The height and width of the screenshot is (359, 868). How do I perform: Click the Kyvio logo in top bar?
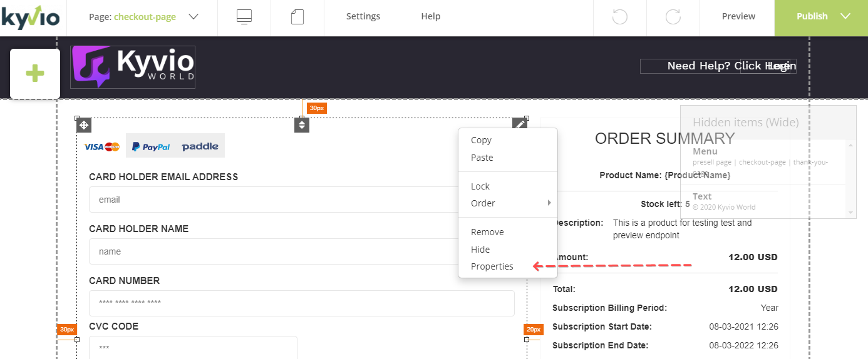point(30,16)
